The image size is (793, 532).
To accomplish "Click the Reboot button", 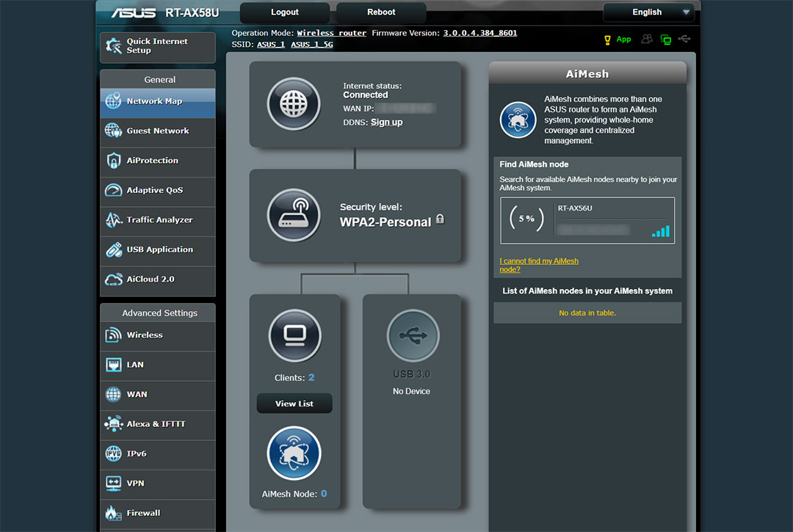I will coord(381,12).
